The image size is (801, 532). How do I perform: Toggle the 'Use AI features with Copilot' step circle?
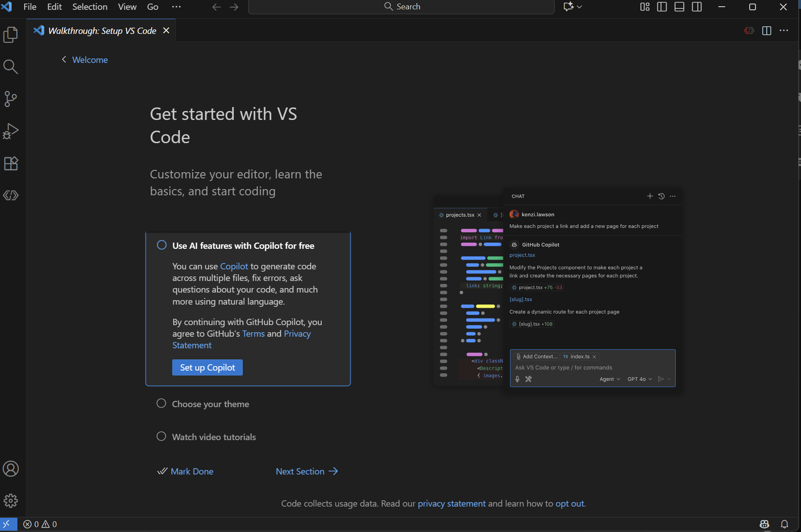click(x=162, y=245)
